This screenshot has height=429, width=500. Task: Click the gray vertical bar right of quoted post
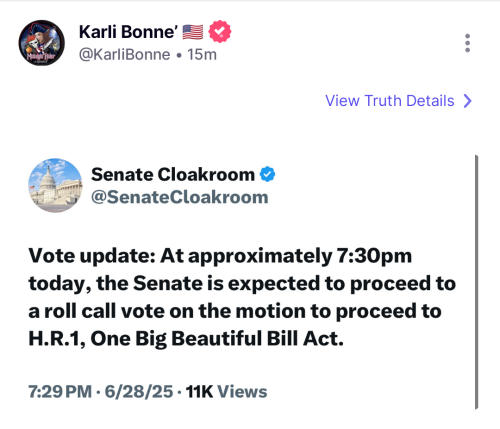pyautogui.click(x=476, y=282)
